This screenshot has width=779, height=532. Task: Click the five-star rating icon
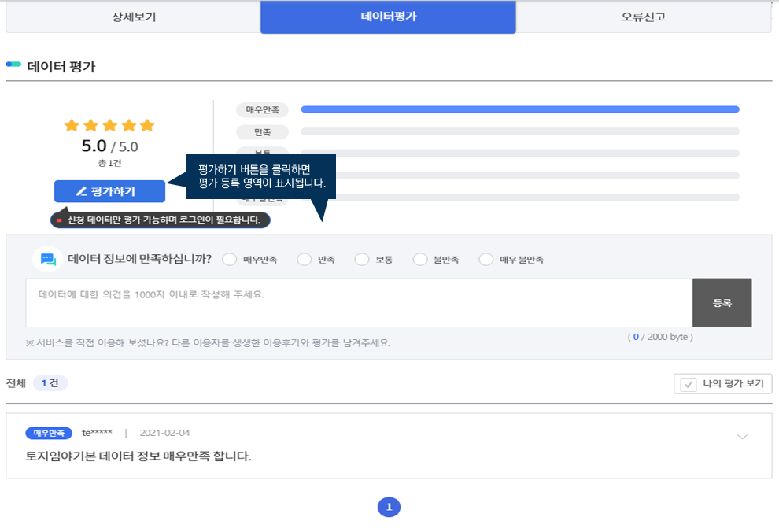(109, 126)
